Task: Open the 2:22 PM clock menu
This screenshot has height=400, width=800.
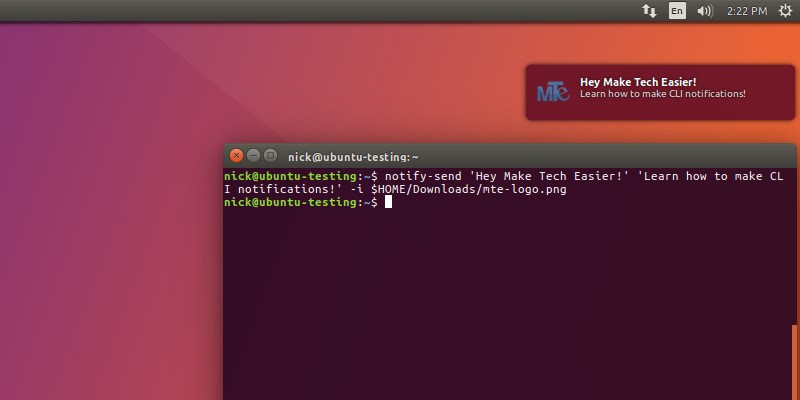Action: point(747,11)
